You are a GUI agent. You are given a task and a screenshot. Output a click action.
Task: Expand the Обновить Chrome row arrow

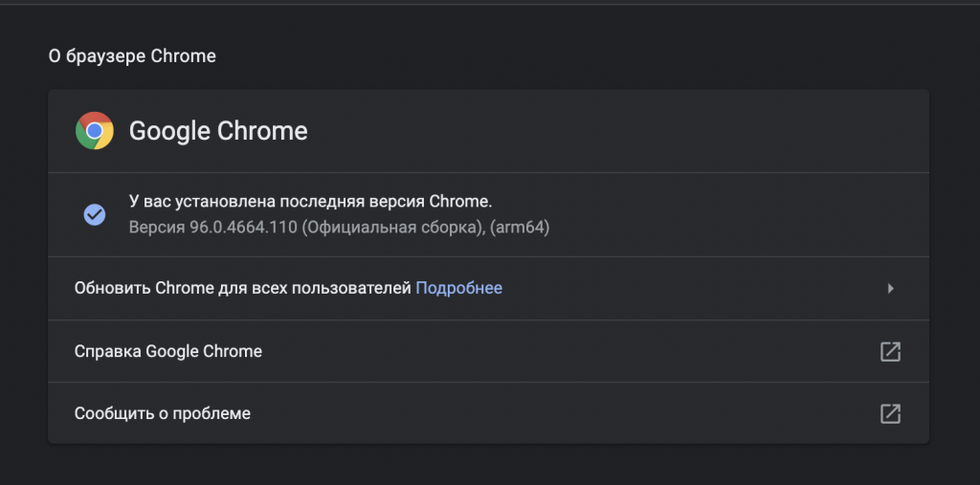[890, 288]
